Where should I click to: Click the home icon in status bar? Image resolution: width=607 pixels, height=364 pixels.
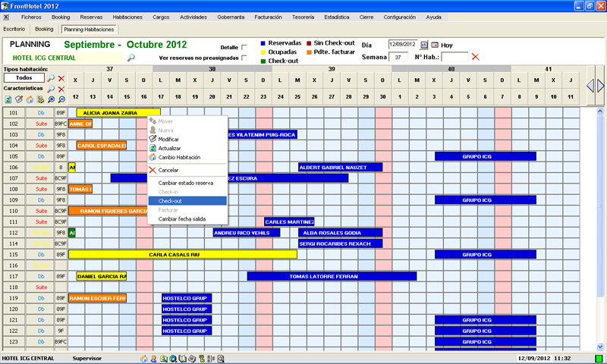click(x=144, y=358)
